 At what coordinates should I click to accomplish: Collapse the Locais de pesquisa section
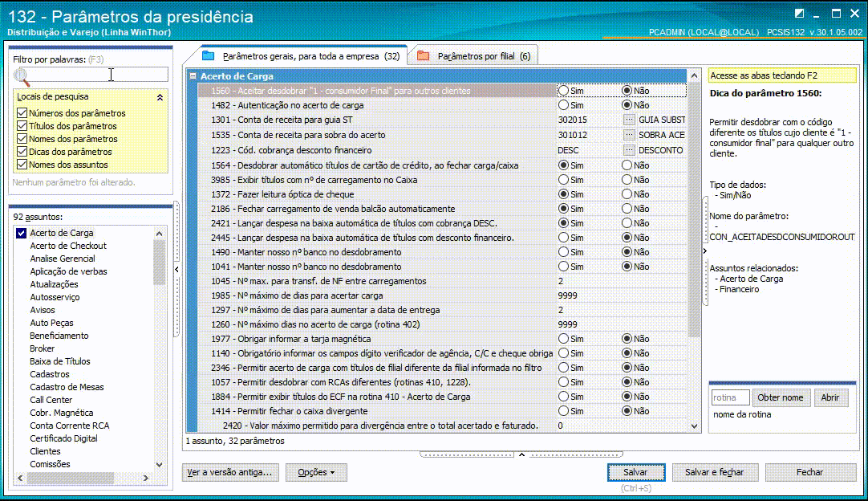coord(160,97)
